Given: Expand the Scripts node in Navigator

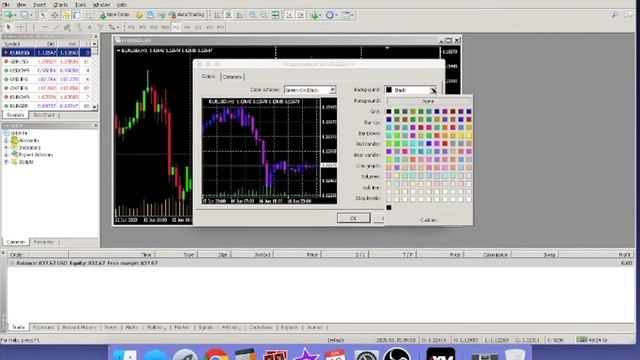Looking at the screenshot, I should (6, 162).
